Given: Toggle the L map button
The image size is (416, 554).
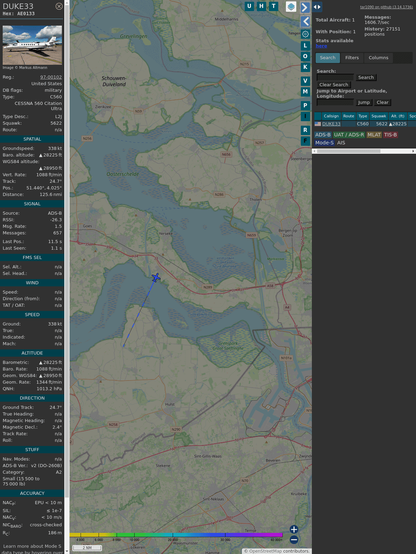Looking at the screenshot, I should [x=305, y=46].
